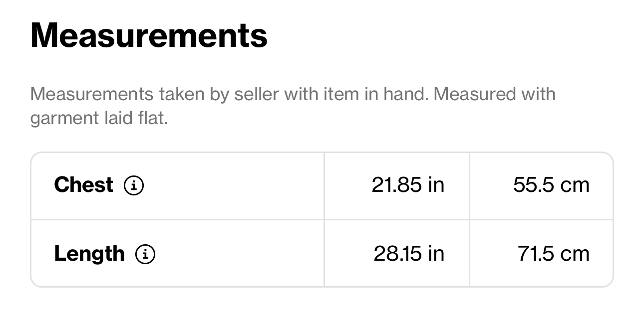Screen dimensions: 644x330
Task: Open the Length info icon tooltip
Action: [145, 254]
